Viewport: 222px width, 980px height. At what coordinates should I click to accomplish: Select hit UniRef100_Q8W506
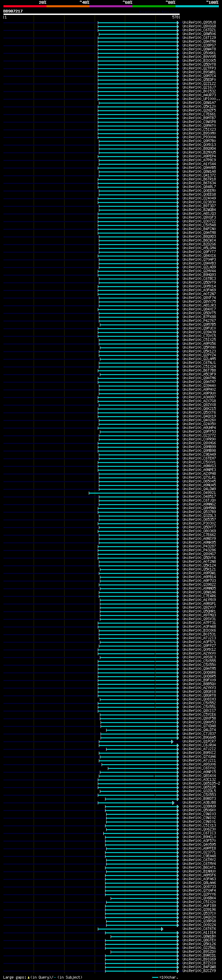click(199, 34)
